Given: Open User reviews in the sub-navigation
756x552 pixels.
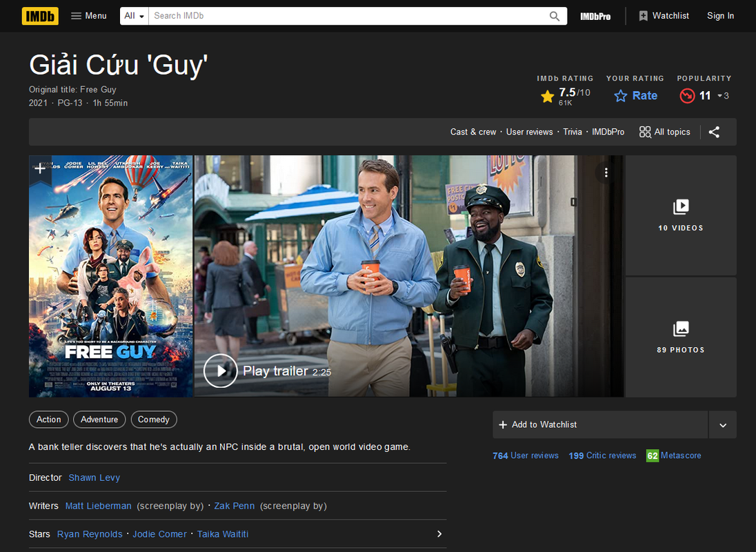Looking at the screenshot, I should click(529, 132).
